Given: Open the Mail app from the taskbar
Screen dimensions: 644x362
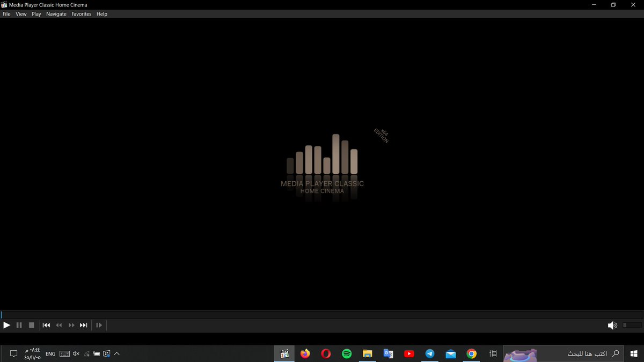Looking at the screenshot, I should tap(451, 353).
